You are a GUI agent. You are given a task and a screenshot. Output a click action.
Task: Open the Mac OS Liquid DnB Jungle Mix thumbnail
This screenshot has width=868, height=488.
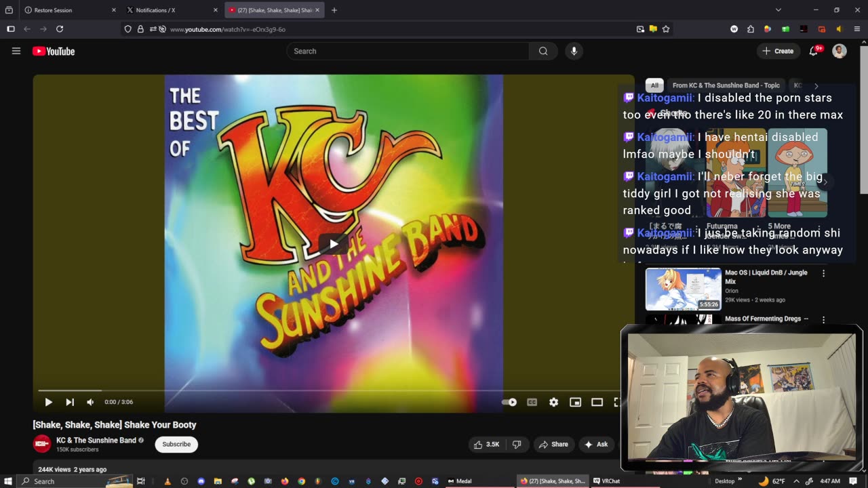click(x=684, y=289)
